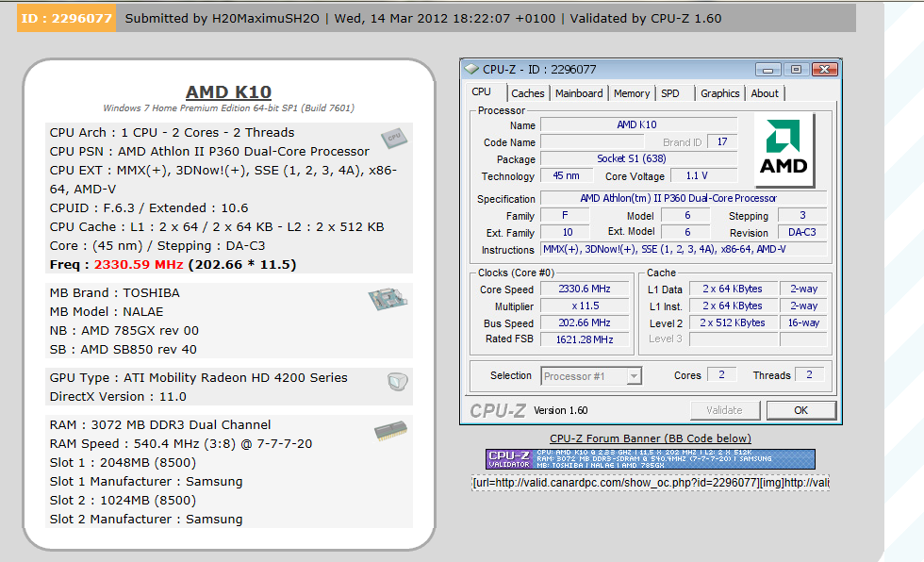The height and width of the screenshot is (562, 924).
Task: Click the DirectX Version : 11.0 line
Action: [118, 396]
